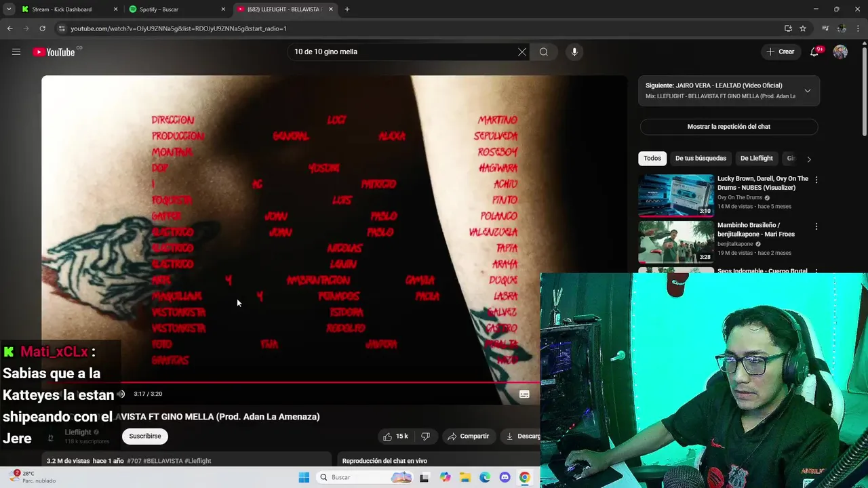Seek along the red video progress bar
Screen dimensions: 868x488
291,383
